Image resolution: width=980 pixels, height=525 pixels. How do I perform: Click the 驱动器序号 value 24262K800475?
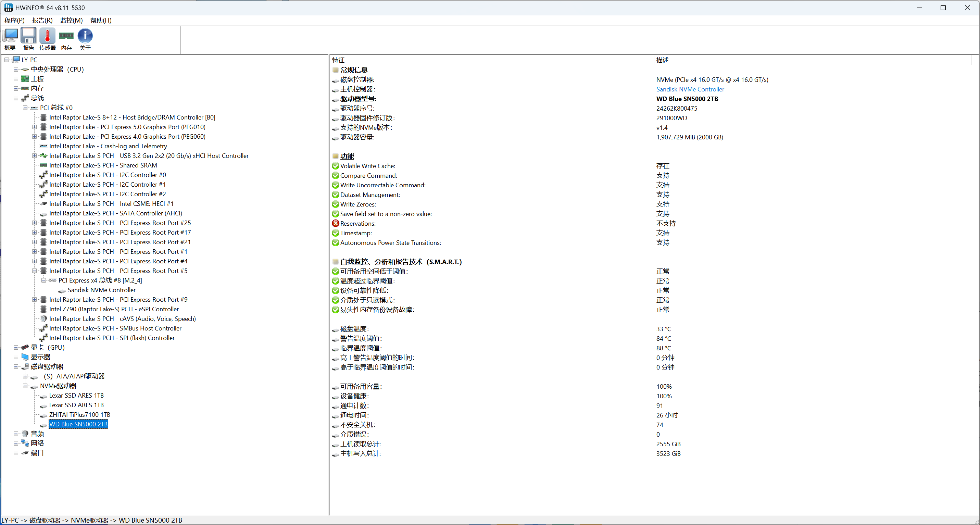[x=677, y=109]
